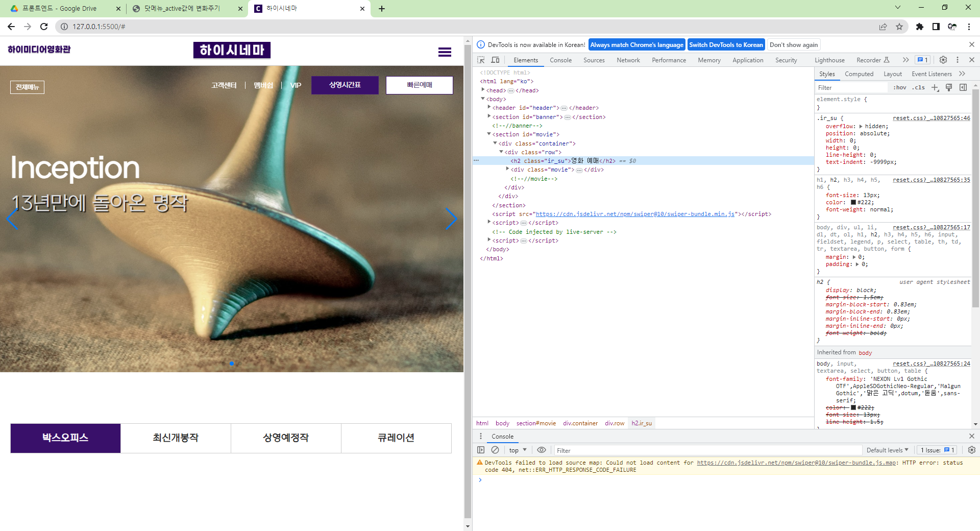Screen dimensions: 980x531
Task: Open the console drawer three-dot menu
Action: [x=480, y=436]
